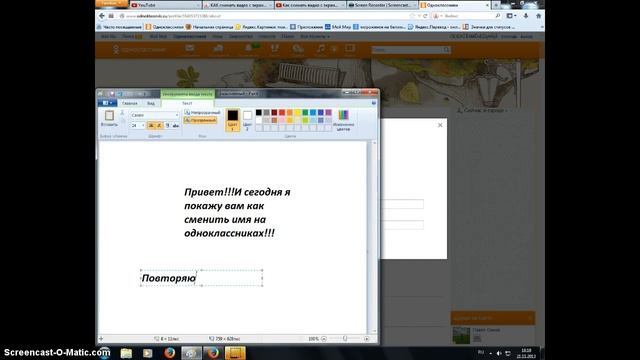The image size is (640, 360).
Task: Open the media player icon in taskbar
Action: (x=148, y=353)
